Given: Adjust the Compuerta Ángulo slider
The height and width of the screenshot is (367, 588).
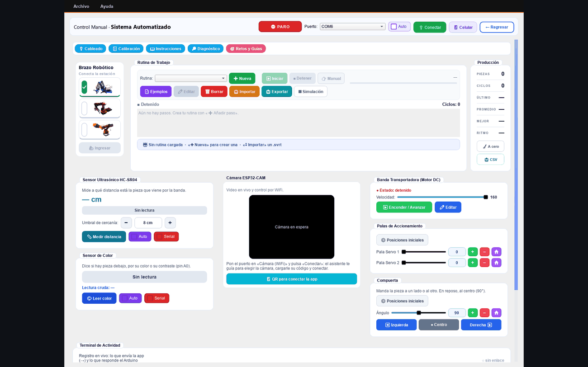Looking at the screenshot, I should point(418,313).
